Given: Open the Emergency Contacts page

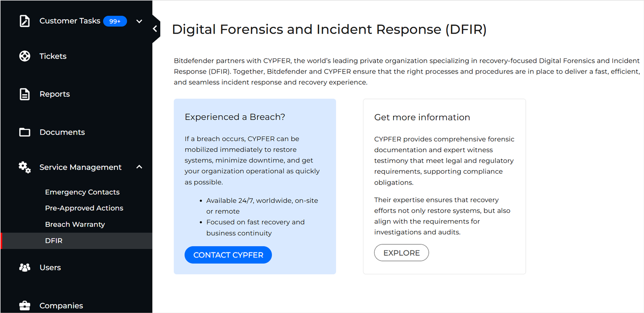Looking at the screenshot, I should point(82,192).
